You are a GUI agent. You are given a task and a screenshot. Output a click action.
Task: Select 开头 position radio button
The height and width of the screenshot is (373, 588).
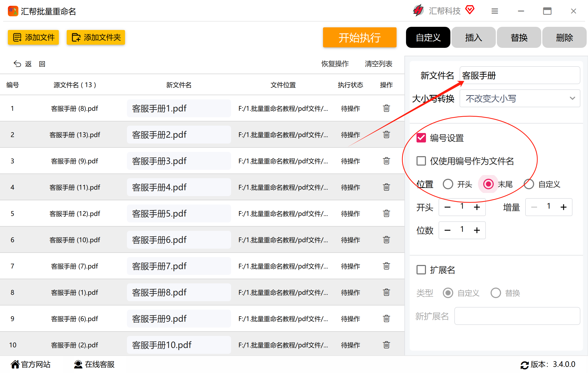(x=448, y=184)
